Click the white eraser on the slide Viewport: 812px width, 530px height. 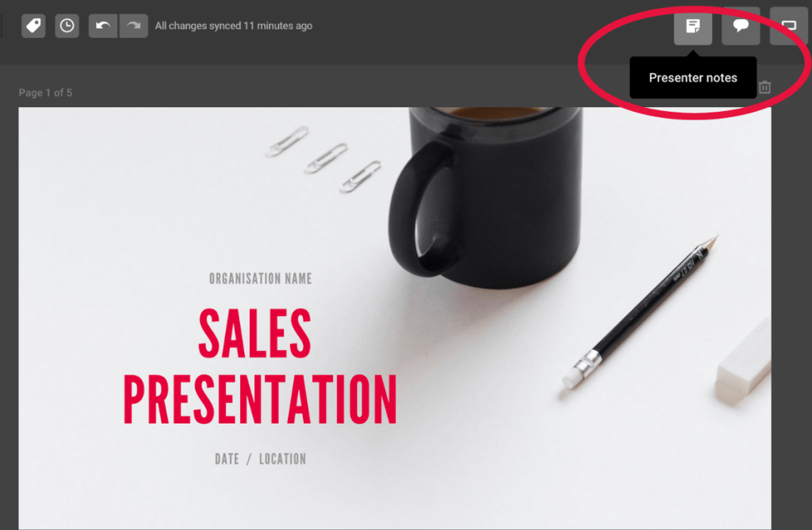point(743,364)
